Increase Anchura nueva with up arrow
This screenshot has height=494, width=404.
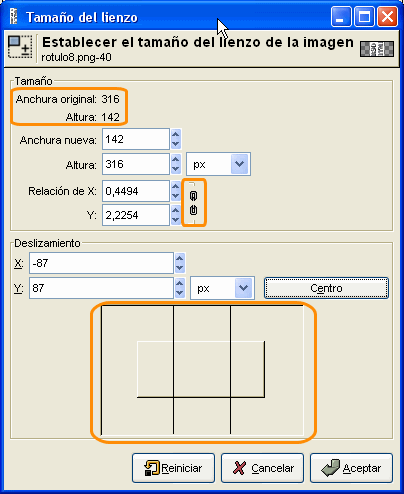click(x=176, y=134)
